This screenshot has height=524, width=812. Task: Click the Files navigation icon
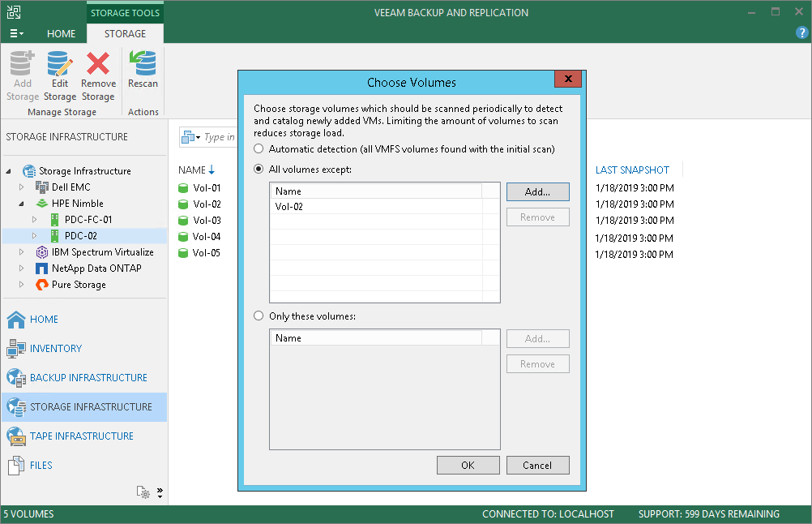point(16,466)
